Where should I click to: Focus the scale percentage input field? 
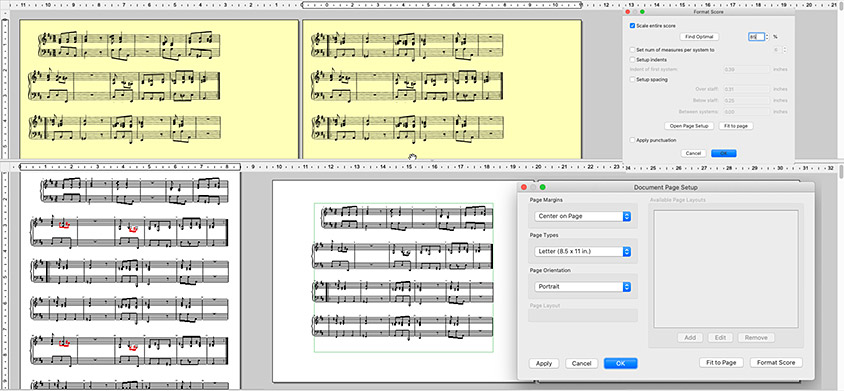756,37
